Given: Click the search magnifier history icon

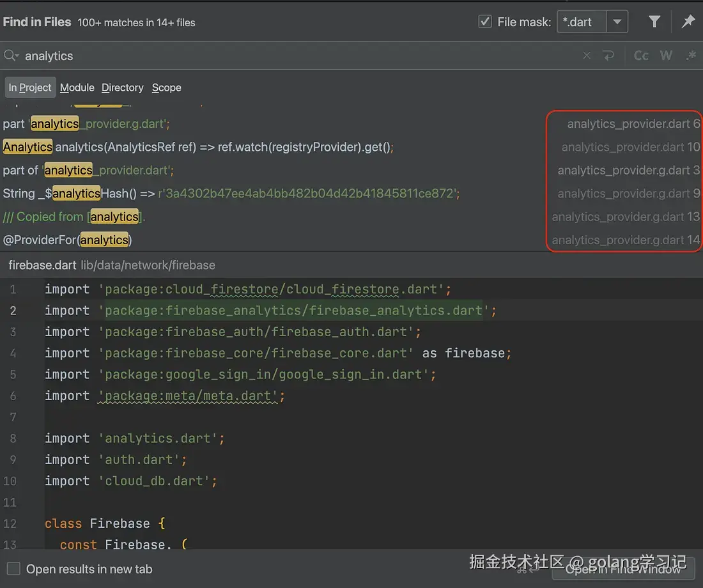Looking at the screenshot, I should (x=11, y=56).
